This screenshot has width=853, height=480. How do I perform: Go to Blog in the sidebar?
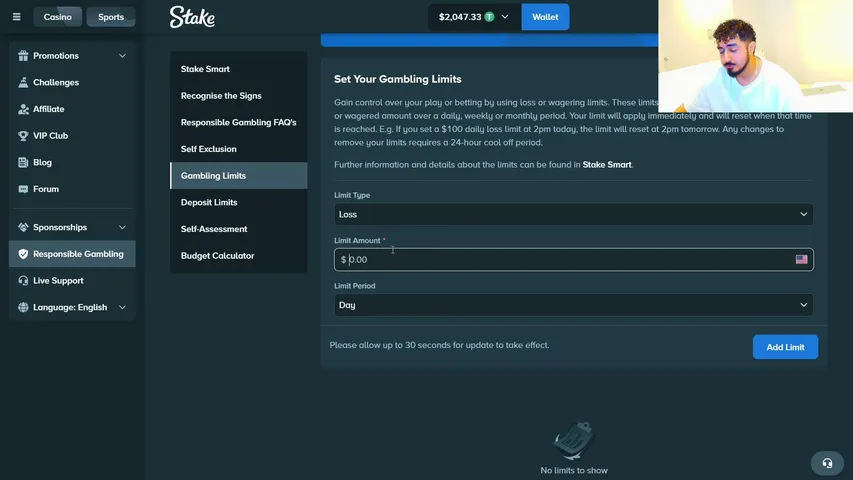coord(72,162)
